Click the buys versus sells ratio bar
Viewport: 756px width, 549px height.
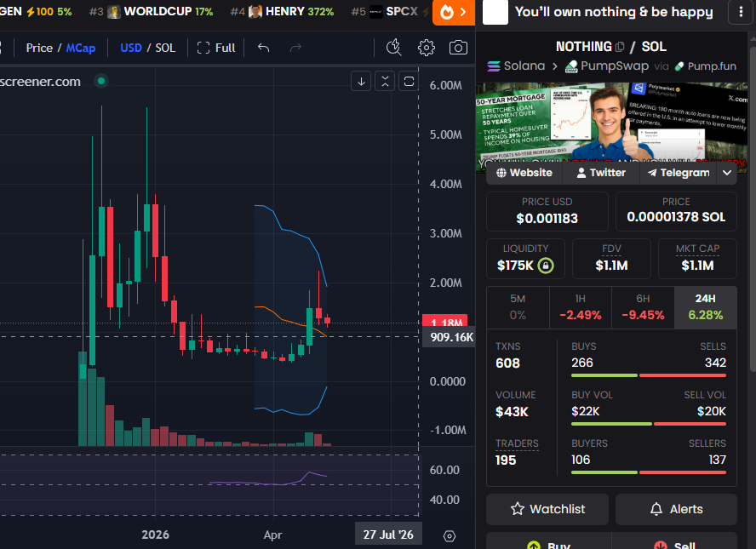649,375
